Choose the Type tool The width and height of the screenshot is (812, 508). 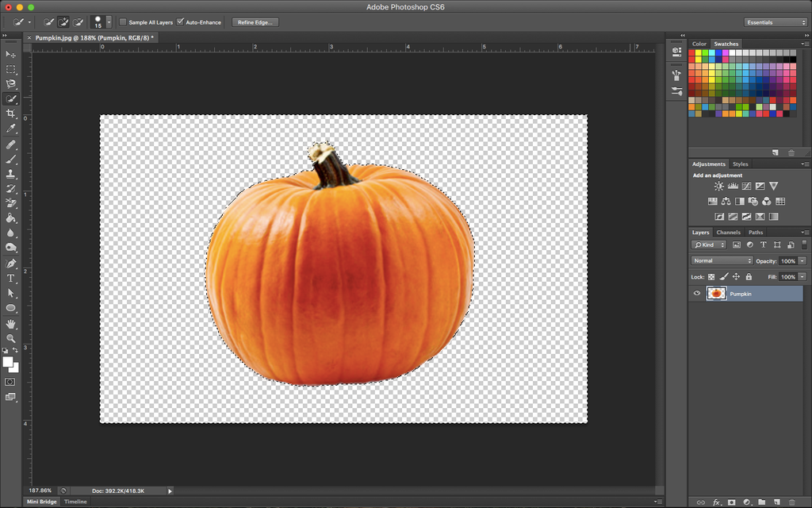pos(11,279)
